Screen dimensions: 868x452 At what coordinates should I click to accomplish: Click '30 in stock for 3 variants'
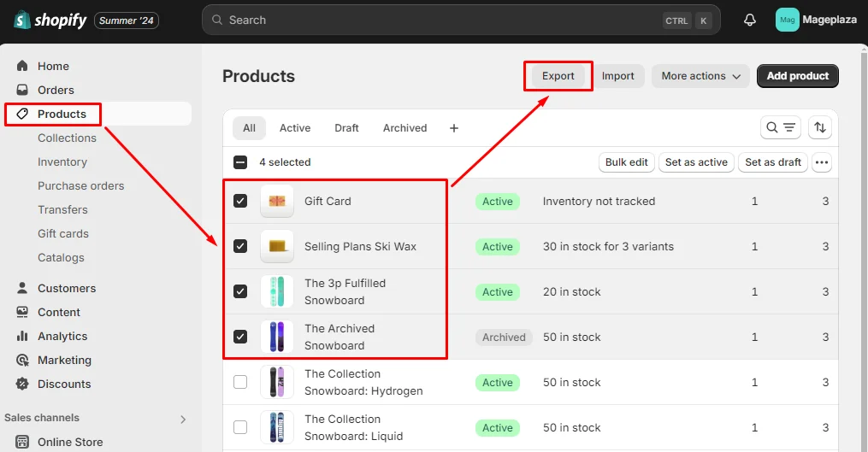pos(608,247)
